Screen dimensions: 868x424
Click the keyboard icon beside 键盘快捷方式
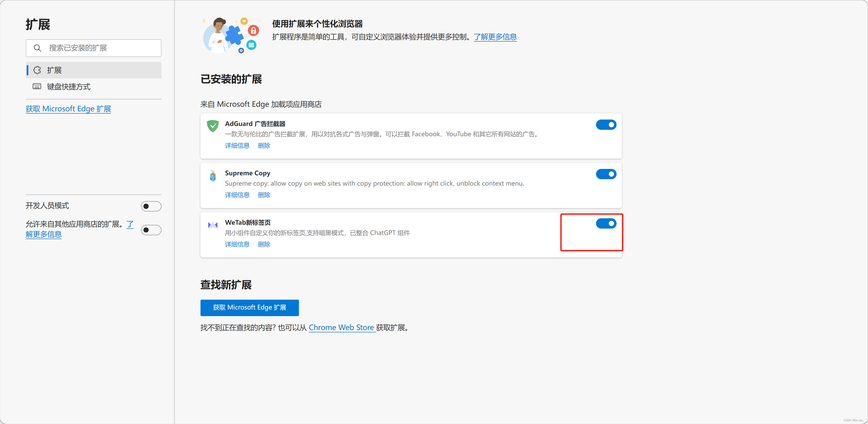[x=37, y=86]
